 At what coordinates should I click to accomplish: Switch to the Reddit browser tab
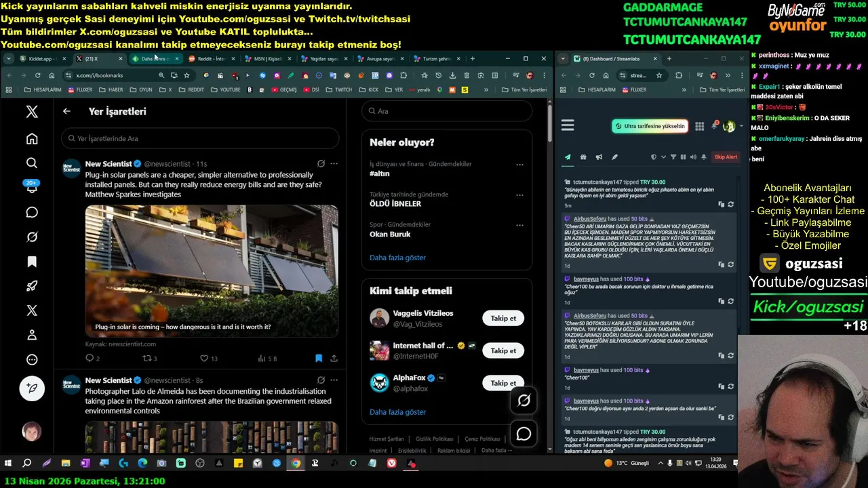(x=210, y=59)
